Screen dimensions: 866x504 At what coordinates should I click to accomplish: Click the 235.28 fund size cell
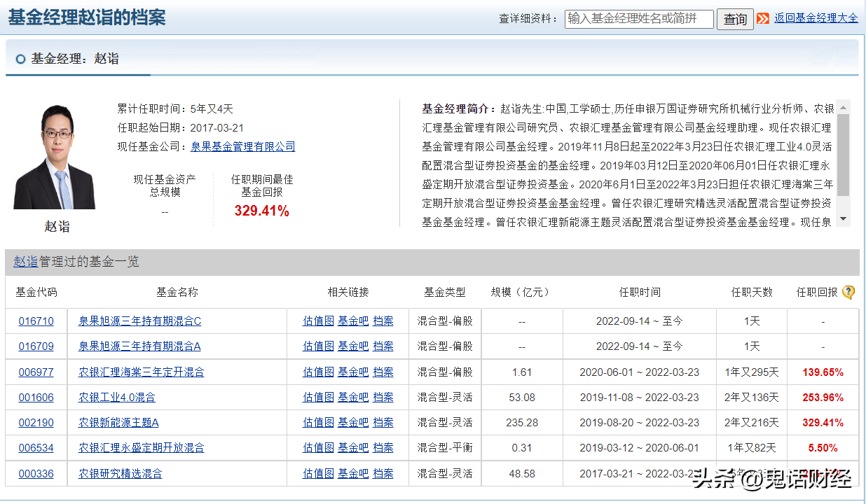[522, 423]
